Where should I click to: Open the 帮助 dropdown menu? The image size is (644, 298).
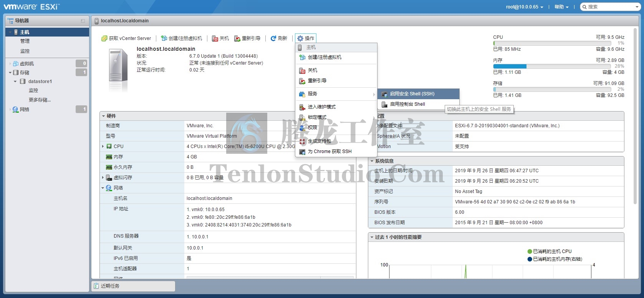(x=561, y=7)
